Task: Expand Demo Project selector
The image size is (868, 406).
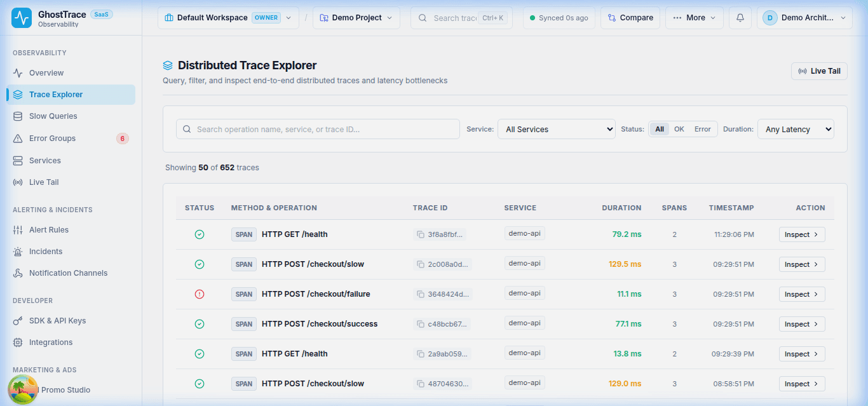Action: 356,18
